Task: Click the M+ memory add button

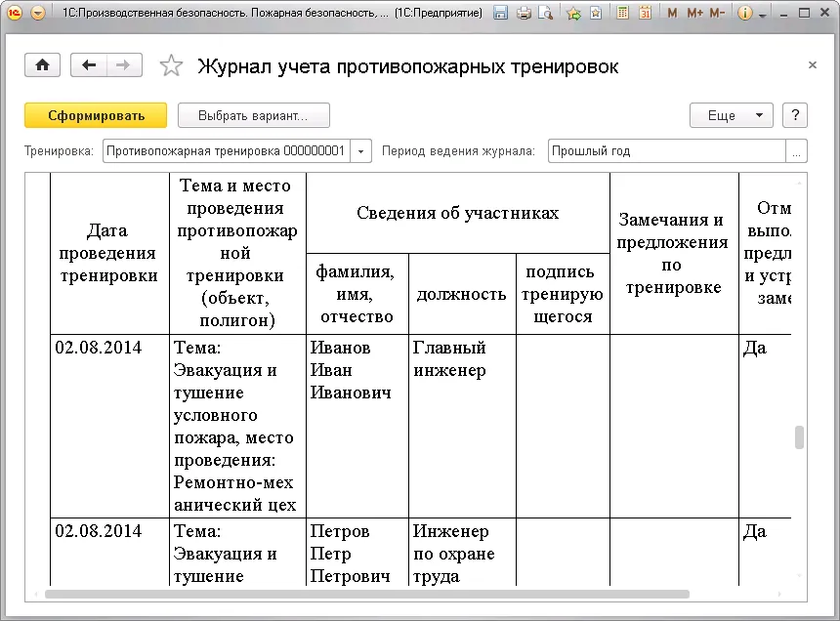Action: point(694,13)
